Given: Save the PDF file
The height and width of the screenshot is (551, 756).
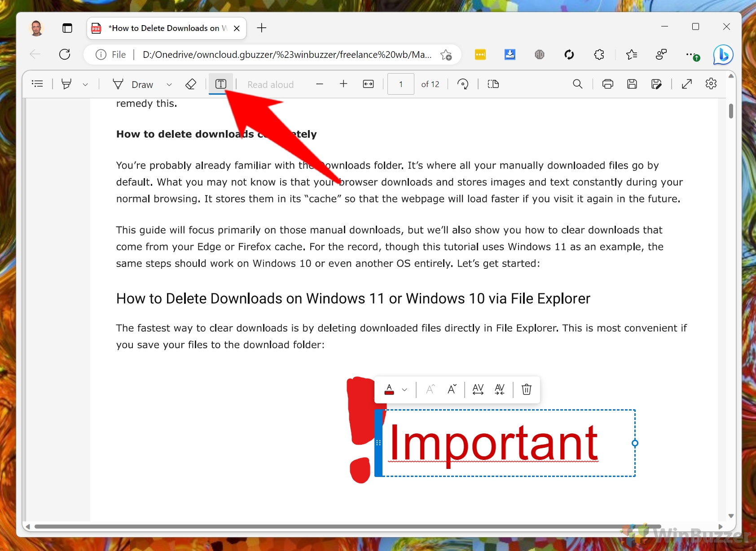Looking at the screenshot, I should coord(633,84).
